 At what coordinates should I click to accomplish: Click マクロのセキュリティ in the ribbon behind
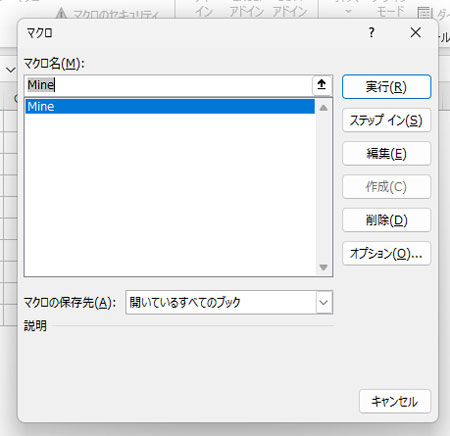[x=108, y=14]
